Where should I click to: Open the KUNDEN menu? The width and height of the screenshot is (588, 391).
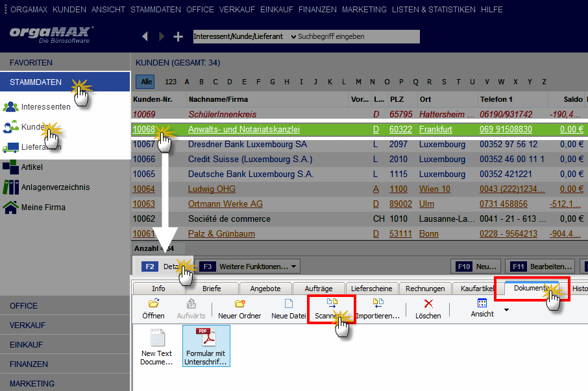coord(69,9)
